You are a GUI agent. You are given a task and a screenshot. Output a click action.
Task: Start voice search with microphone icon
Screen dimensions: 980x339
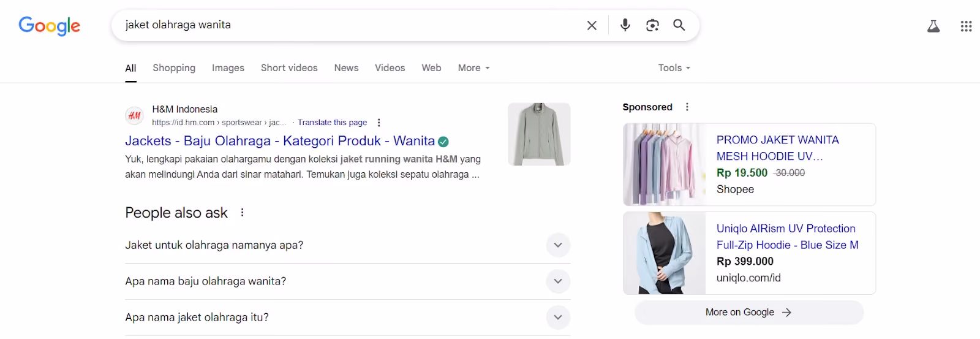click(x=625, y=25)
